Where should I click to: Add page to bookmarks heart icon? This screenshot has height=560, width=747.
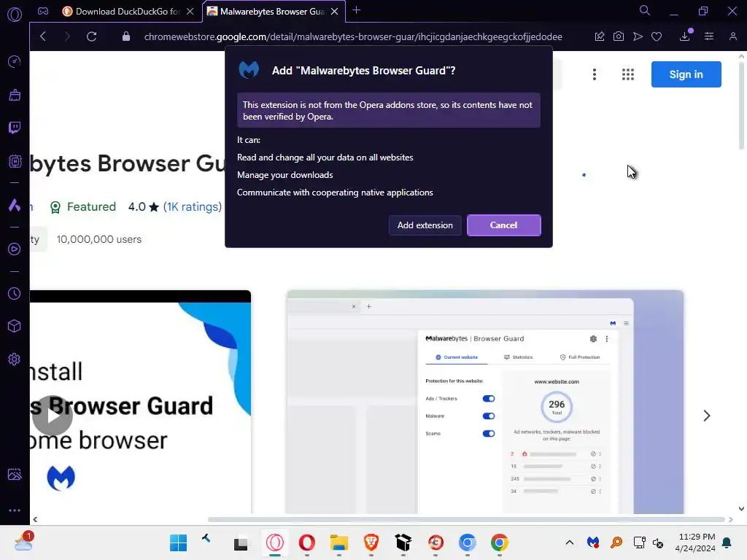coord(657,36)
